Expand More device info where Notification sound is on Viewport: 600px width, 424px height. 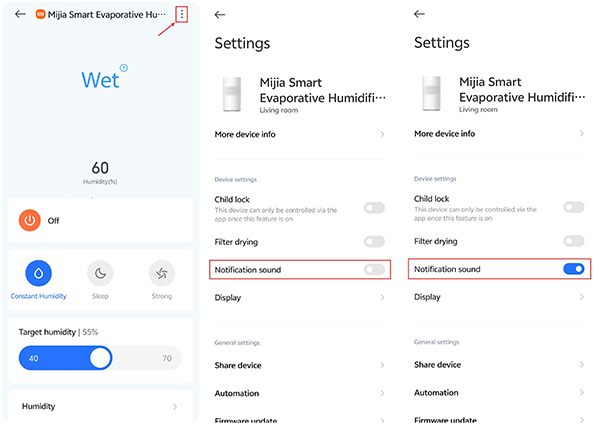(581, 133)
